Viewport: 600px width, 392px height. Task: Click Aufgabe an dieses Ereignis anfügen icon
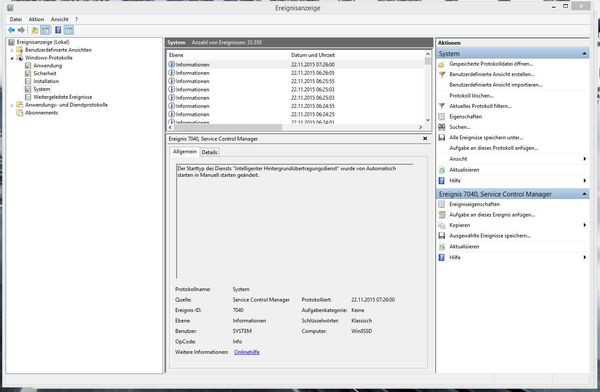click(x=442, y=215)
